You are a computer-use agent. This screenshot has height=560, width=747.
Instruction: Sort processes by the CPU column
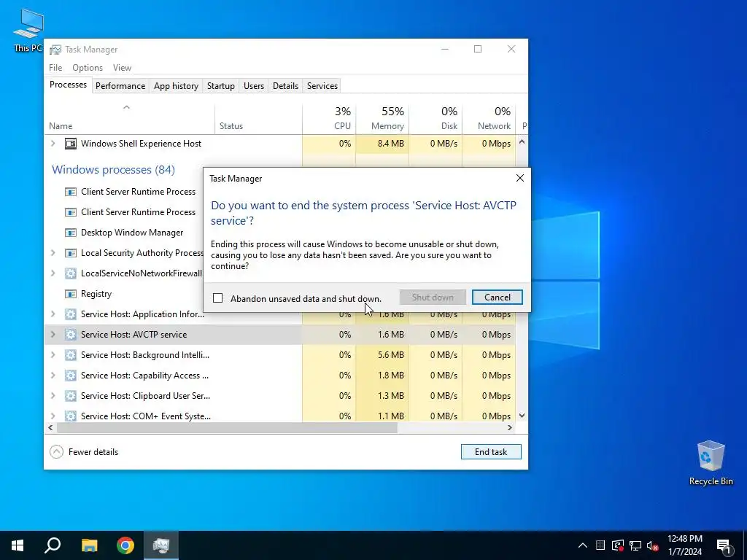(x=329, y=119)
